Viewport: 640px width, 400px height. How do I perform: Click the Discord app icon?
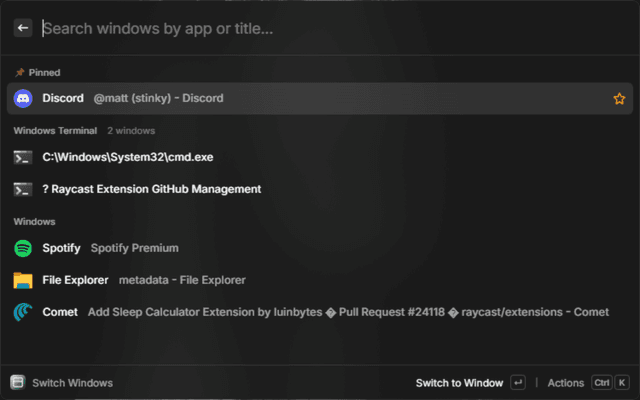tap(23, 98)
